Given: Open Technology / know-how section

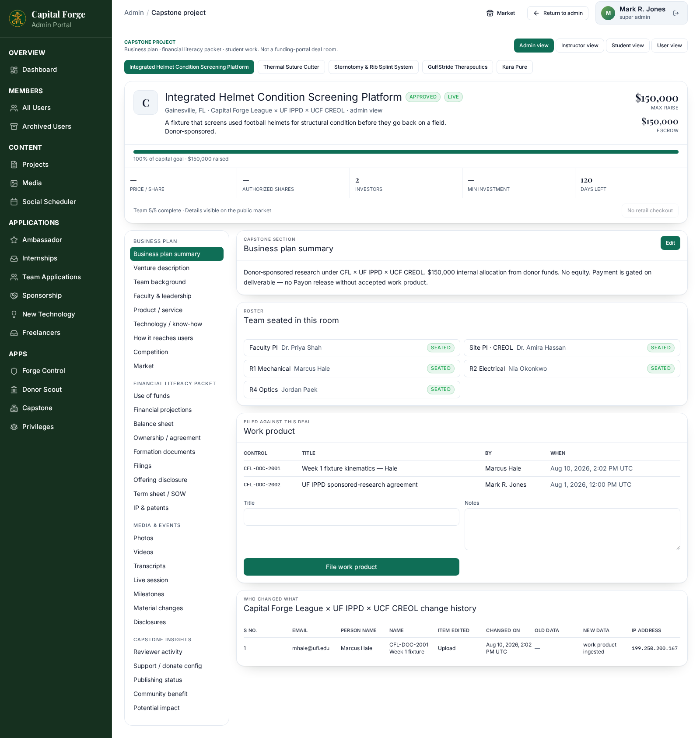Looking at the screenshot, I should pyautogui.click(x=177, y=324).
